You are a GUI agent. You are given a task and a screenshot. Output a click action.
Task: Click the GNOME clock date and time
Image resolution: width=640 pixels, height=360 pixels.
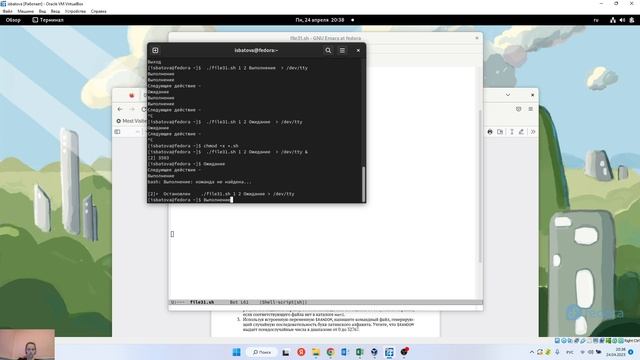pyautogui.click(x=320, y=20)
